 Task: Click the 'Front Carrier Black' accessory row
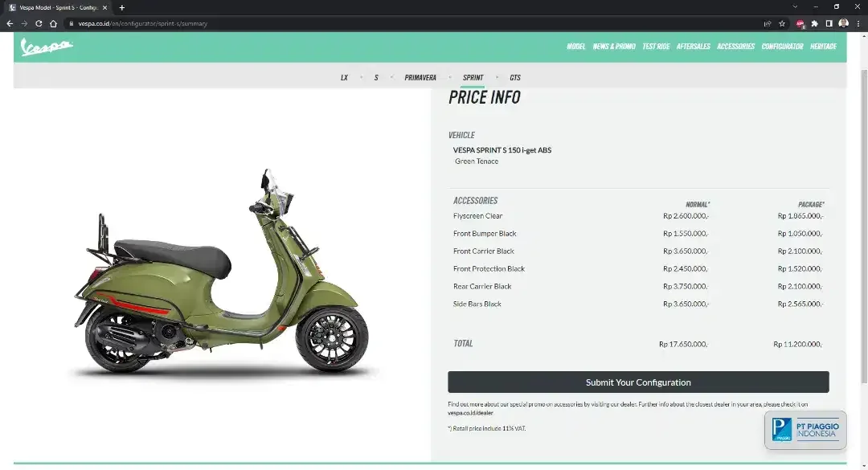637,251
